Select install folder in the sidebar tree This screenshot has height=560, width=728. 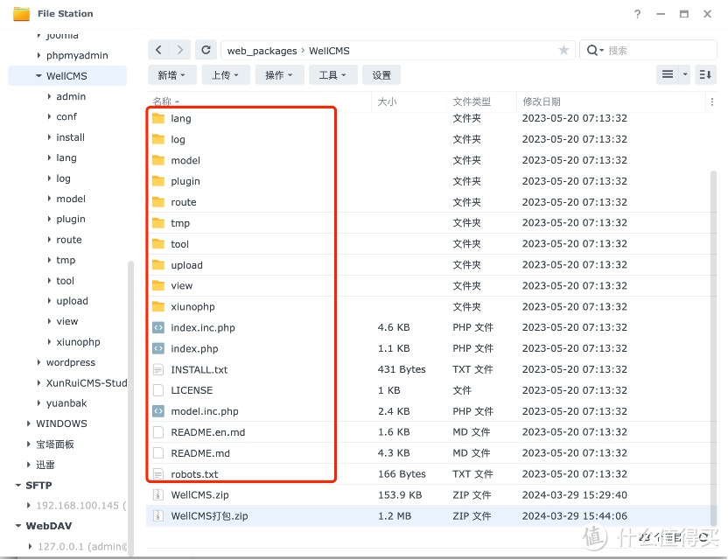(71, 137)
